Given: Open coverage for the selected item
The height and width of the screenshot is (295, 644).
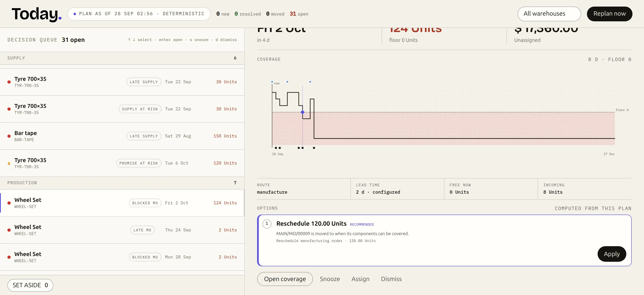Looking at the screenshot, I should click(285, 279).
